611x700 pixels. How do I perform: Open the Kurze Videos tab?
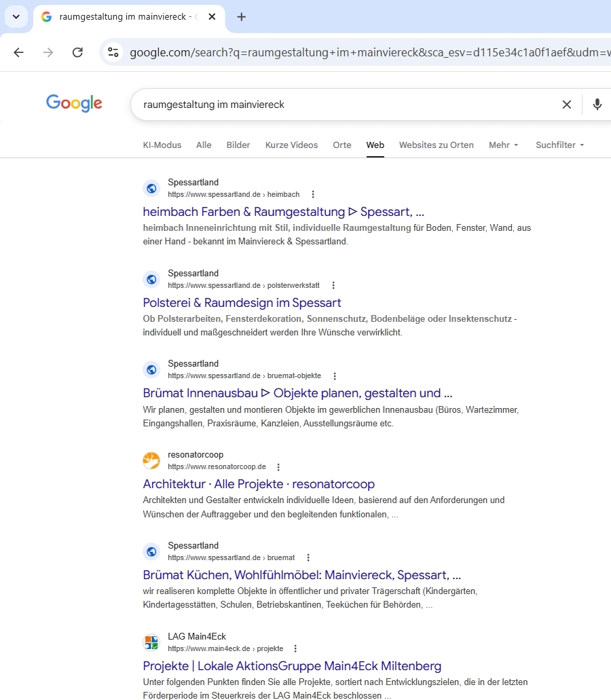pos(291,145)
